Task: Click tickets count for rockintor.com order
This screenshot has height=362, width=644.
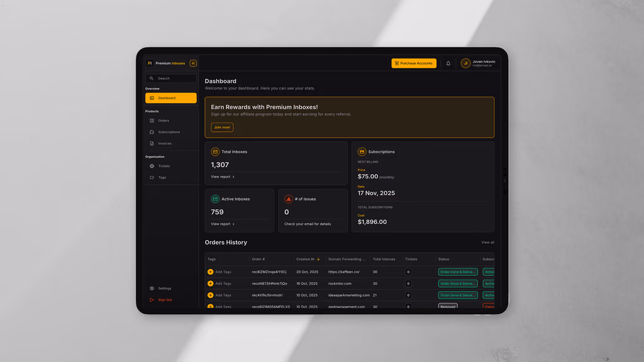Action: coord(408,283)
